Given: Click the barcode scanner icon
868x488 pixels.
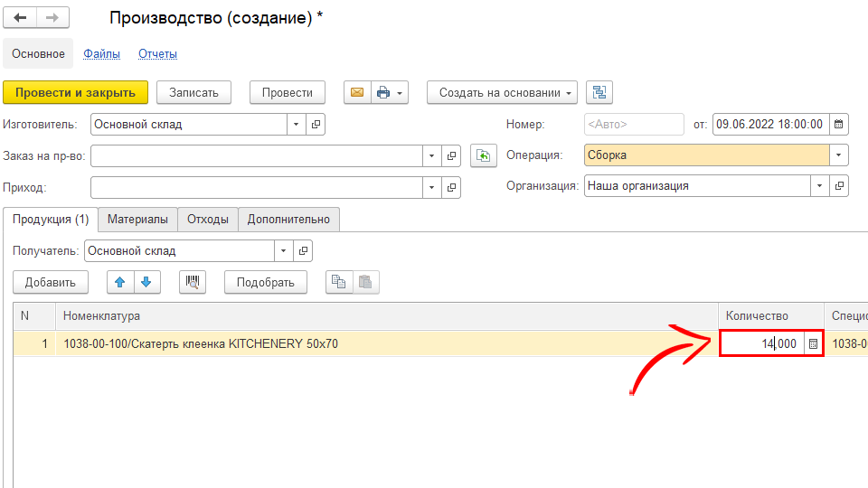Looking at the screenshot, I should pyautogui.click(x=193, y=282).
